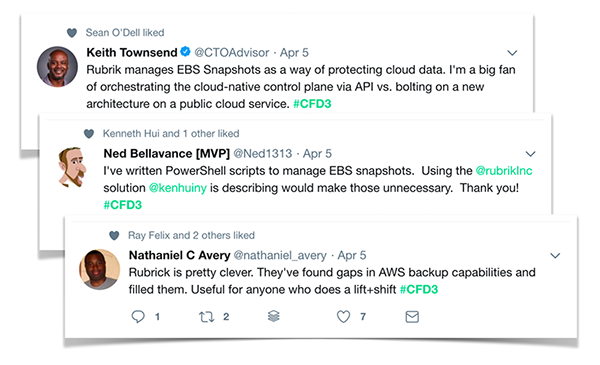Click heart icon beside Kenneth Hui liked
Image resolution: width=600 pixels, height=365 pixels.
click(x=89, y=134)
